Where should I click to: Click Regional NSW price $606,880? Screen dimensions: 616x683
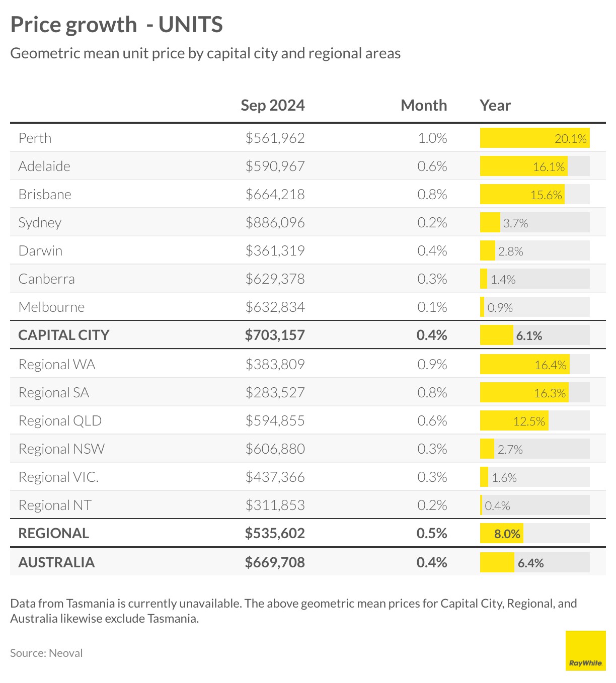click(x=275, y=449)
